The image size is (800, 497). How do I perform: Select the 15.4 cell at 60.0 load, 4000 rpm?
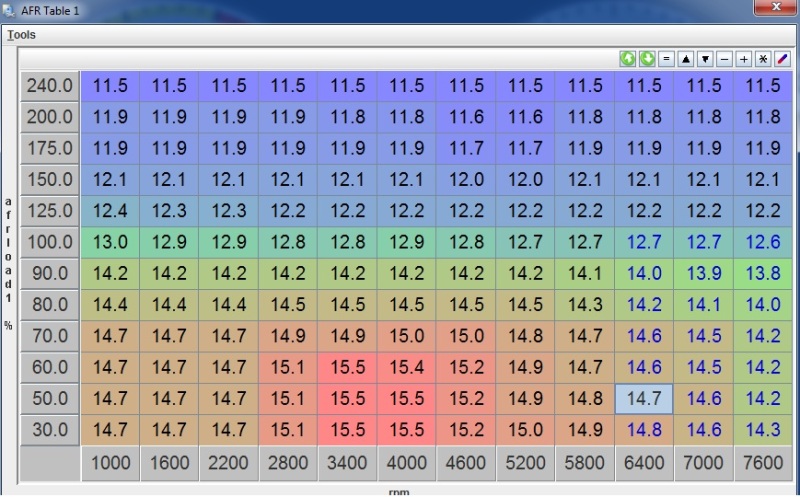[x=407, y=367]
